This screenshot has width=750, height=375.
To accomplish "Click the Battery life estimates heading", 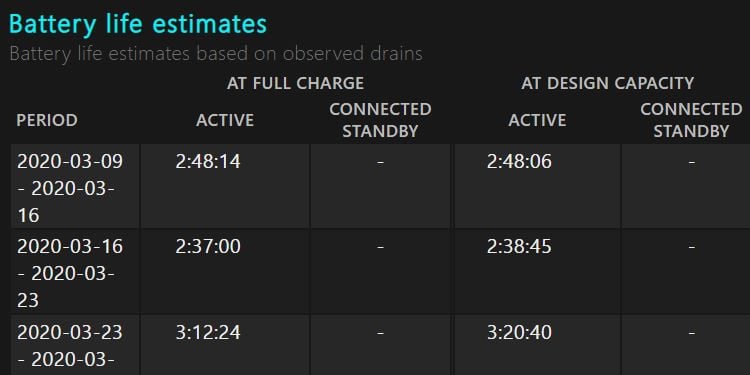I will point(138,24).
